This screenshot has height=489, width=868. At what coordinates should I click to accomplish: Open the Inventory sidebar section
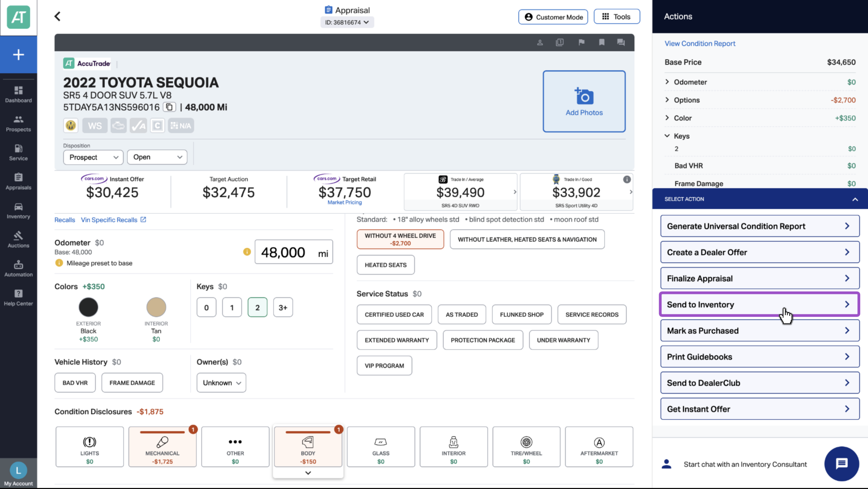coord(18,210)
